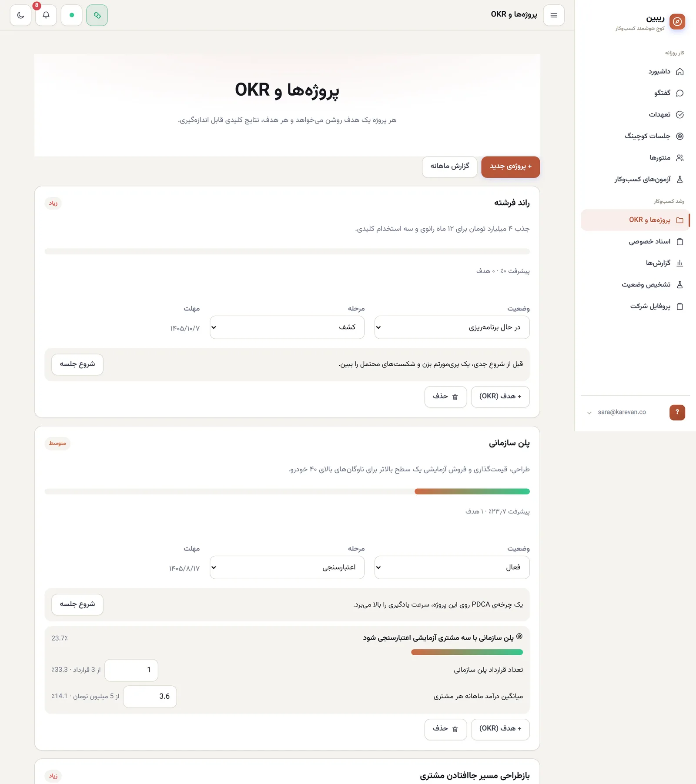Open داشبورد in the sidebar
Screen dimensions: 696x784
(x=636, y=71)
